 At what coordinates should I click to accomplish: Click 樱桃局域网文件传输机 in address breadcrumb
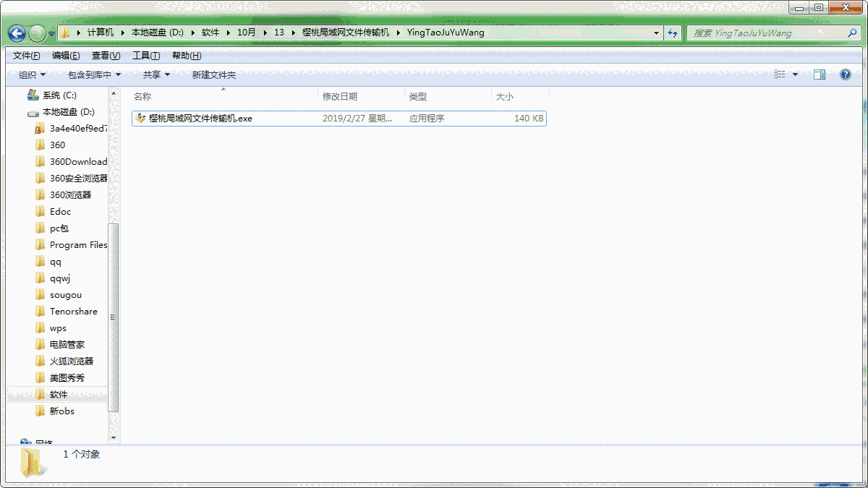pos(346,33)
